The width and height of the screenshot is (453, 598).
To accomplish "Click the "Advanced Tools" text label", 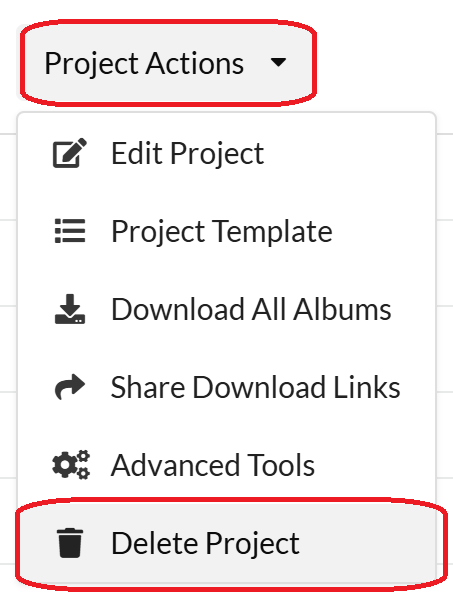I will pos(213,465).
